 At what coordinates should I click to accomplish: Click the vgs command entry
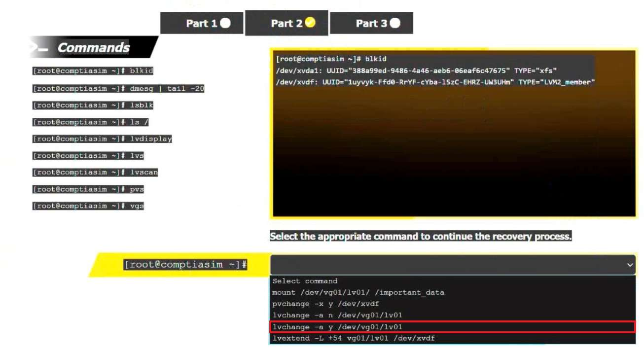pyautogui.click(x=88, y=206)
